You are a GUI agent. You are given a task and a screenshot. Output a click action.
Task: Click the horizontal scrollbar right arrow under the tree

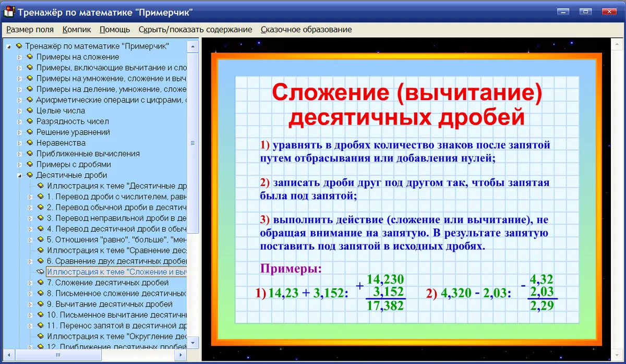click(x=182, y=354)
